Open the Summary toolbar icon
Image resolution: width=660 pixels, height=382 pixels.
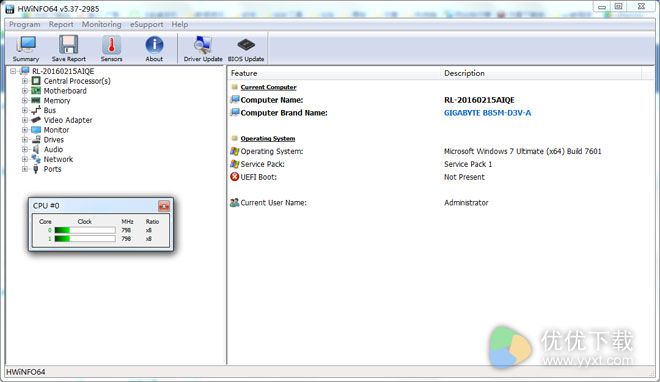pos(26,45)
